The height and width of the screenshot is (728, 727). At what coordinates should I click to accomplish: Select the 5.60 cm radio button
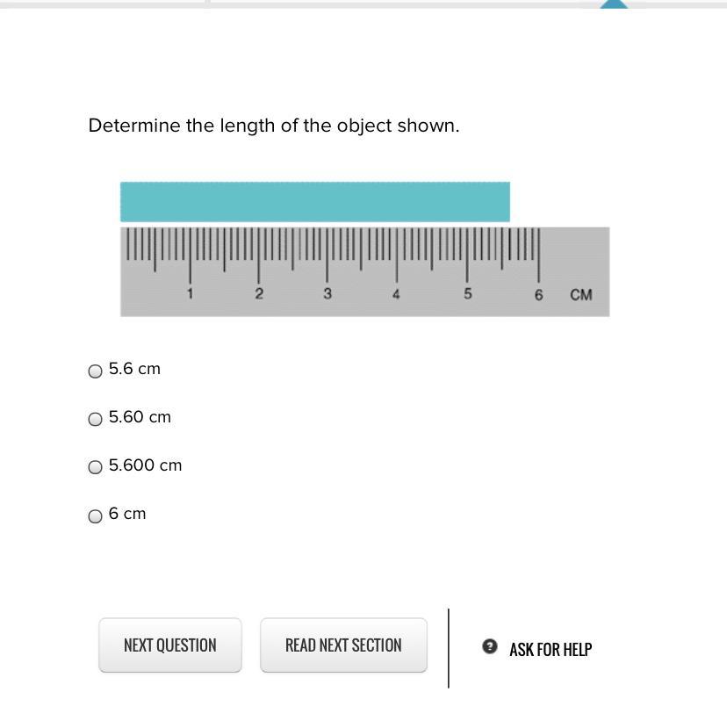95,419
